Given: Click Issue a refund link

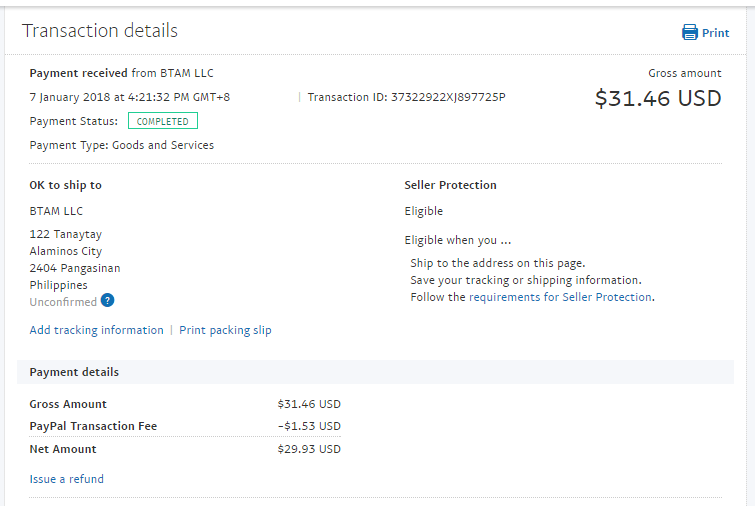Looking at the screenshot, I should point(66,479).
